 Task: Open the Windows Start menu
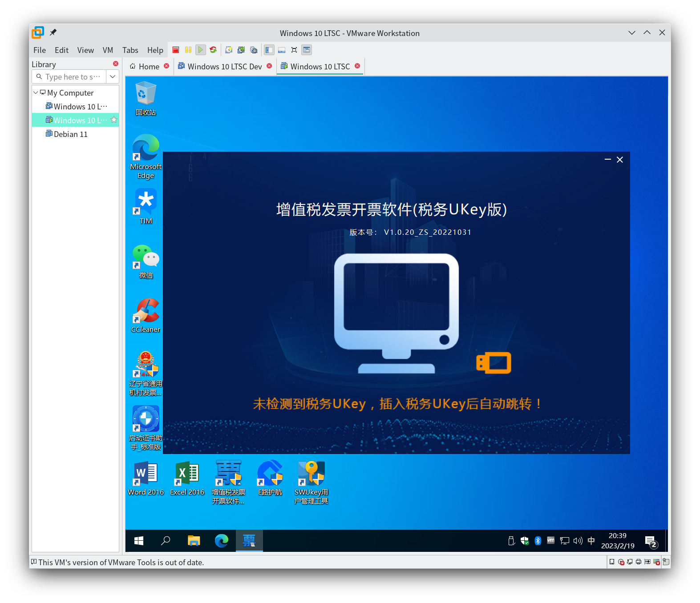tap(139, 541)
